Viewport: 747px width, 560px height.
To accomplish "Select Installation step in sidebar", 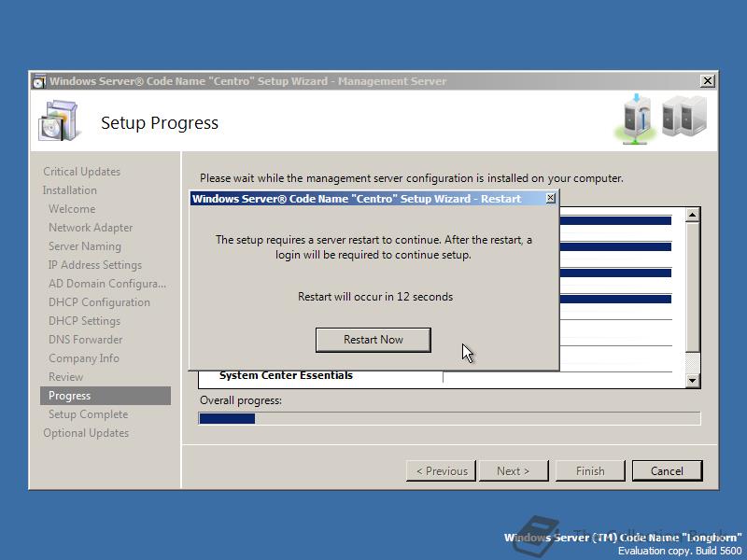I will [69, 190].
